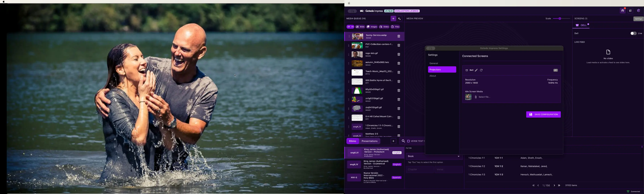Click the screens-off icon in header
This screenshot has height=194, width=644.
pos(630,11)
